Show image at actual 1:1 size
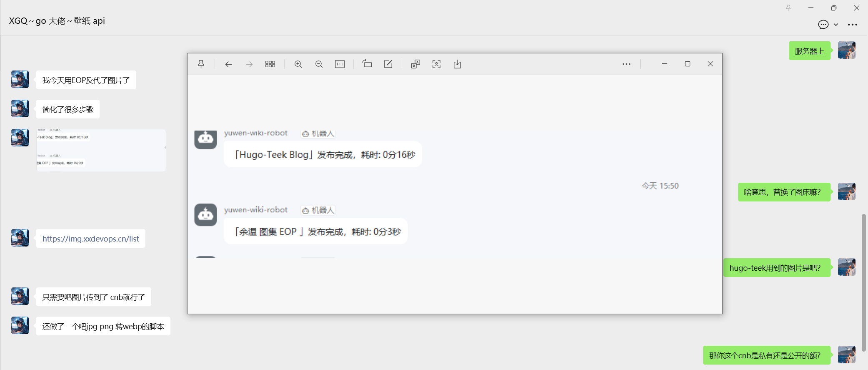Image resolution: width=868 pixels, height=370 pixels. tap(340, 64)
